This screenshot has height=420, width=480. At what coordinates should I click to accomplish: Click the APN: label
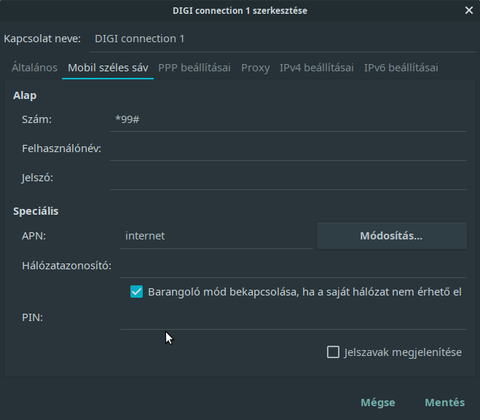34,236
